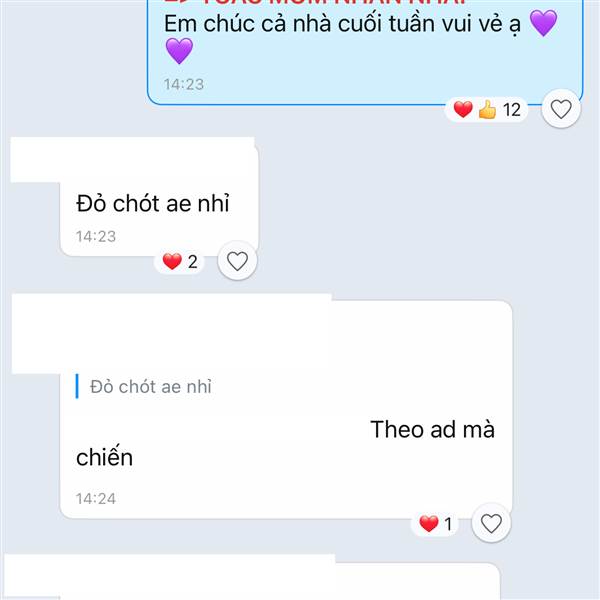600x600 pixels.
Task: Tap heart outline beside "Đỏ chót ae nhỉ" message
Action: coord(237,261)
